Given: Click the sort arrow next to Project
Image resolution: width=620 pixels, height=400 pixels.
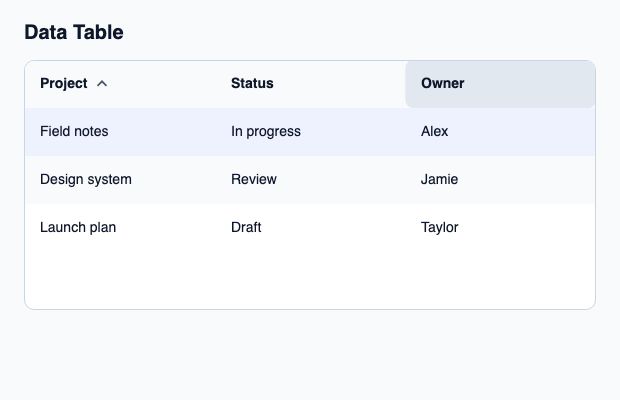Looking at the screenshot, I should 102,84.
